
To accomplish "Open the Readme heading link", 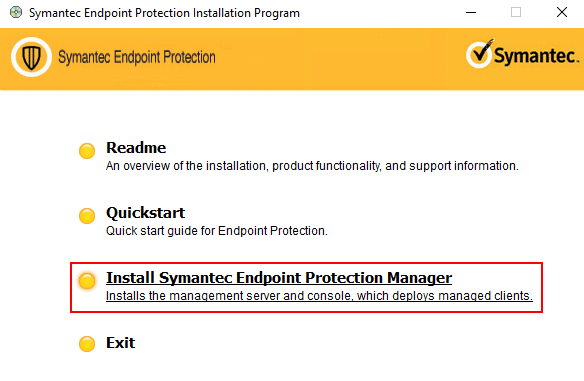I will (136, 148).
